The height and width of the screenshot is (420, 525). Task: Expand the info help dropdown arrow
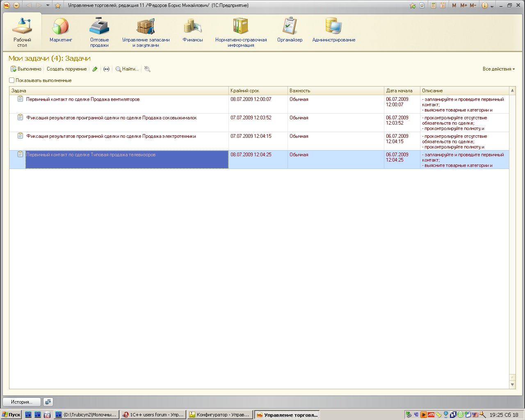point(492,6)
